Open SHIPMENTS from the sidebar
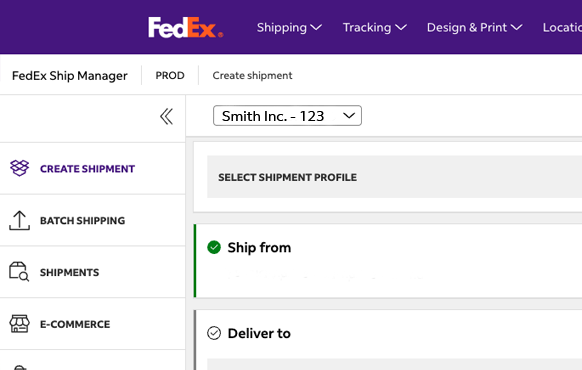Image resolution: width=582 pixels, height=370 pixels. (69, 272)
